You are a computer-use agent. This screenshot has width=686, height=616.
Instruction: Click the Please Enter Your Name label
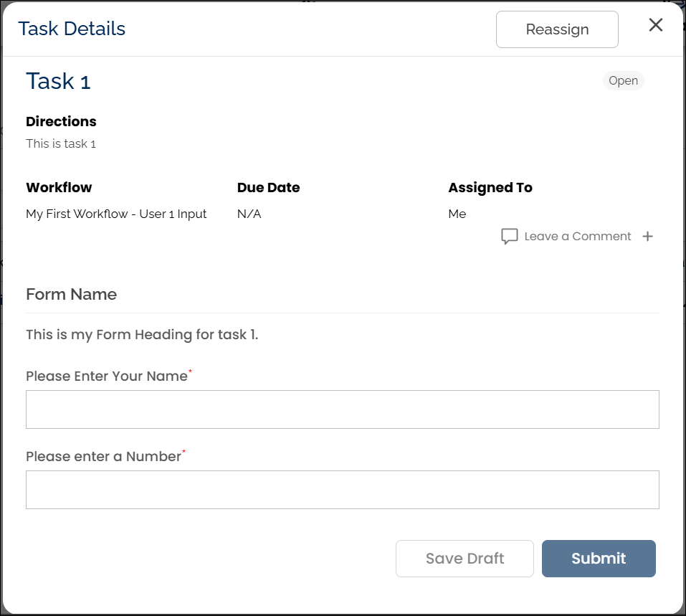pyautogui.click(x=106, y=376)
